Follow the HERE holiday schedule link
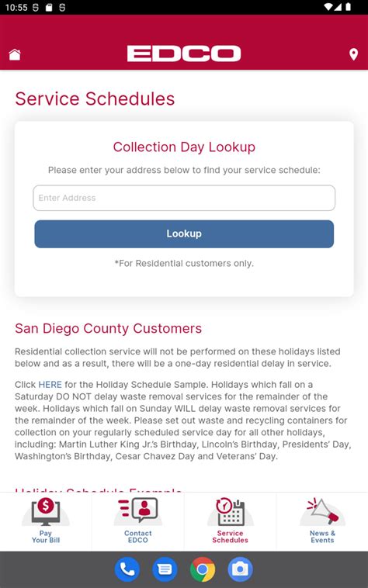 (50, 385)
